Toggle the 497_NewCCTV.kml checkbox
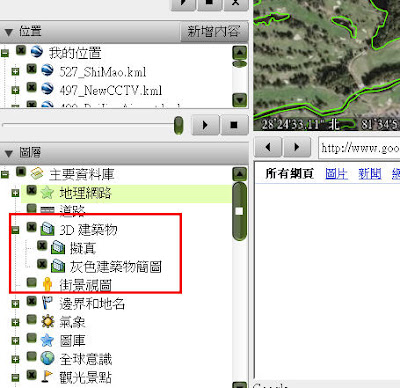Viewport: 400px width, 388px height. click(31, 87)
